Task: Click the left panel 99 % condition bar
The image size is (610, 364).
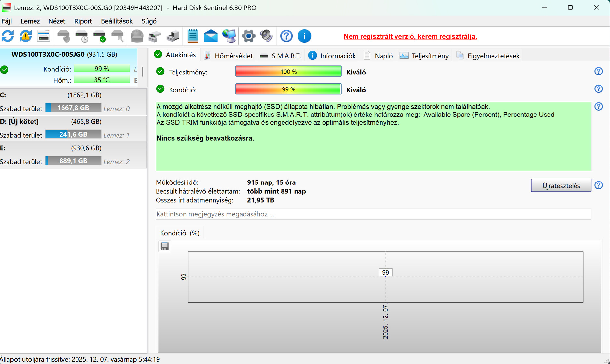Action: click(x=102, y=69)
